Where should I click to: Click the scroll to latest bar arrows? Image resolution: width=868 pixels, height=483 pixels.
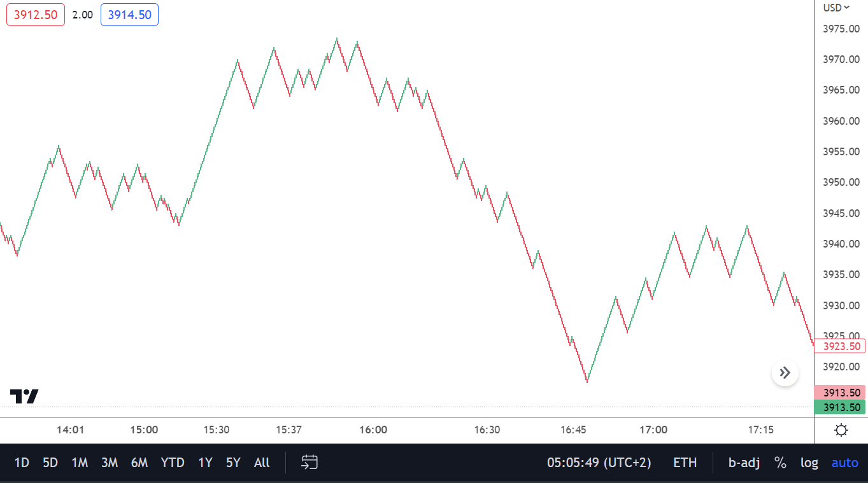785,373
